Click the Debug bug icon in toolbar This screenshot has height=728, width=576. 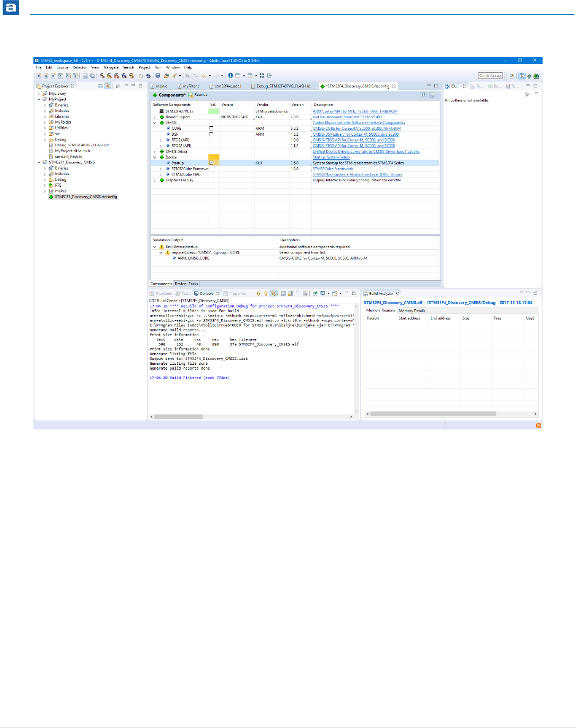click(149, 76)
